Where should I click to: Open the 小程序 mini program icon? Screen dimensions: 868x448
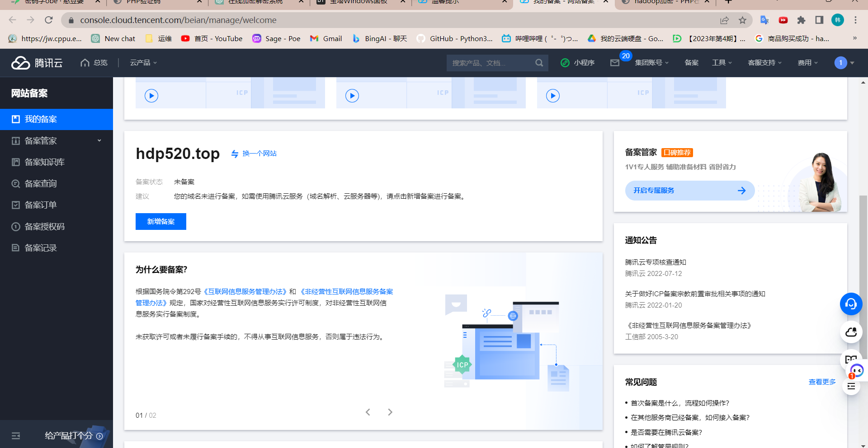click(x=565, y=63)
